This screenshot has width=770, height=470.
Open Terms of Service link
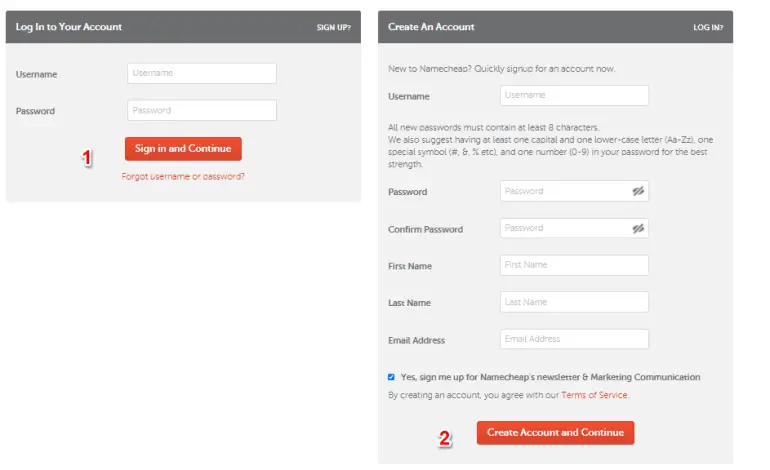[594, 395]
